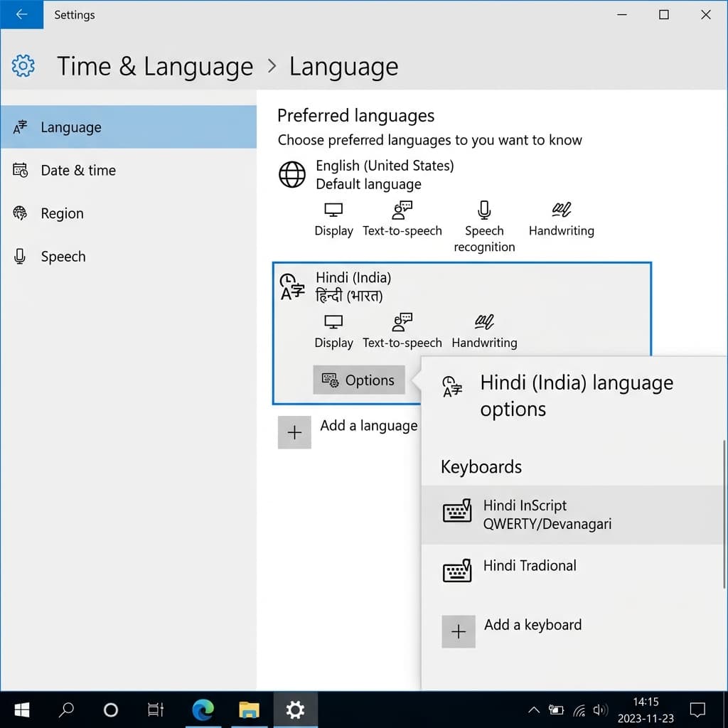Click the Hindi InScript keyboard icon

click(457, 510)
